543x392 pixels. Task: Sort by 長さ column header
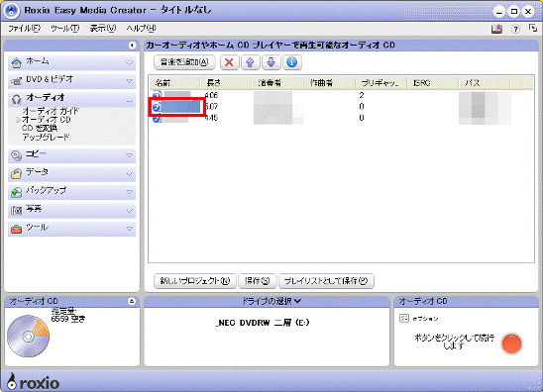(x=226, y=83)
